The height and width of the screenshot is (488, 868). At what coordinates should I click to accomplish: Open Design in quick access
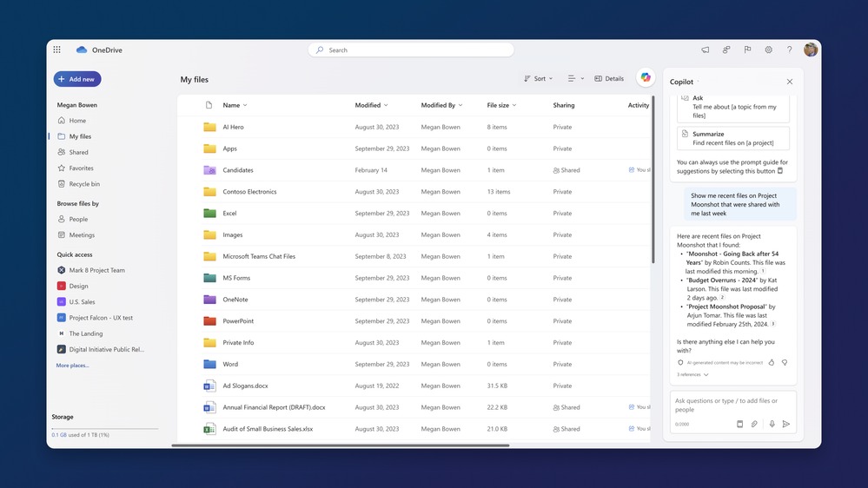click(x=73, y=286)
